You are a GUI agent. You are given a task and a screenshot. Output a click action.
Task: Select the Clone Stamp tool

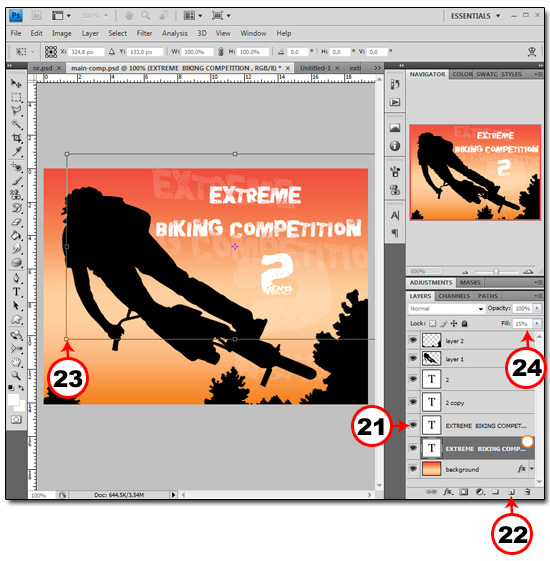[x=16, y=195]
